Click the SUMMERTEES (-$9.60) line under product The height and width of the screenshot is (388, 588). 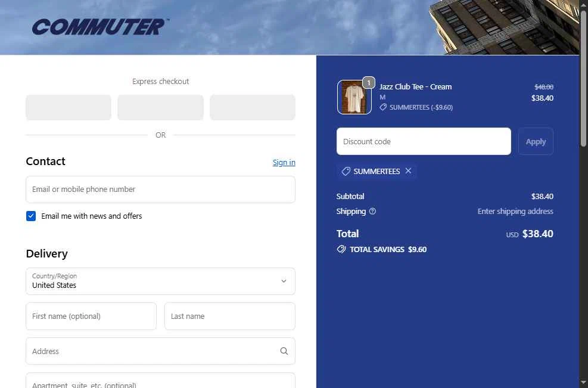[416, 107]
